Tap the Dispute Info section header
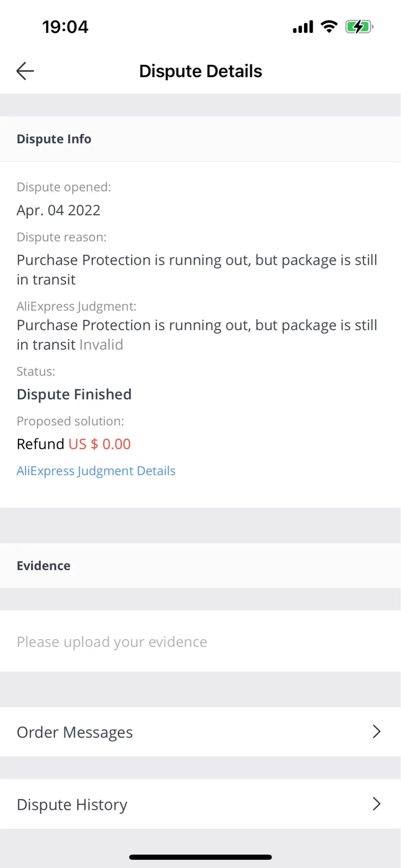 (54, 139)
